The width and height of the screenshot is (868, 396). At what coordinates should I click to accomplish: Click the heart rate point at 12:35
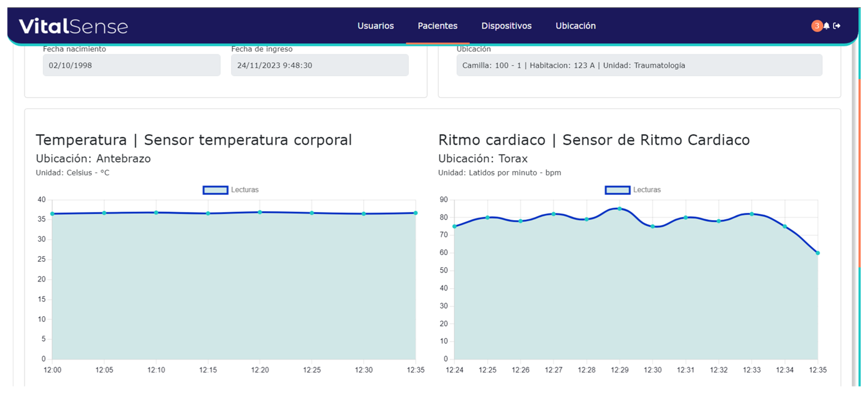pyautogui.click(x=817, y=253)
